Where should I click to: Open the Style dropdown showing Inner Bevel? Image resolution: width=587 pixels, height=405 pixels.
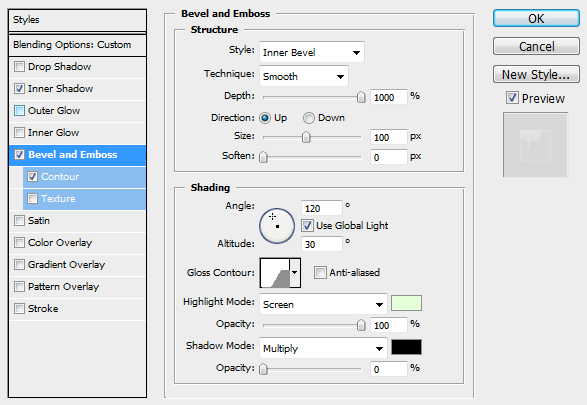(311, 52)
